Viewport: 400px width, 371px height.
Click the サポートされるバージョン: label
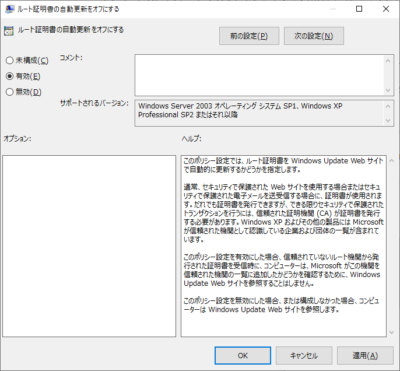click(x=94, y=103)
